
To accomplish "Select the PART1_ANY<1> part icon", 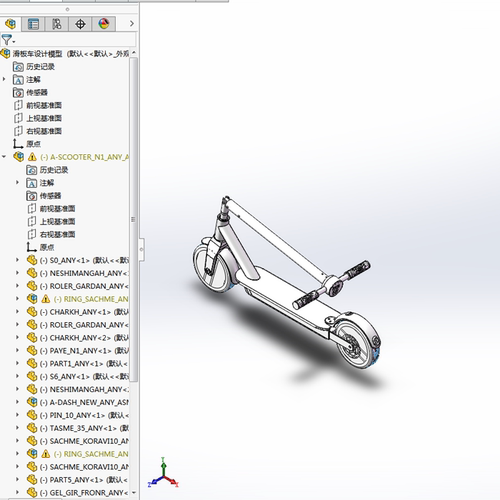I will coord(32,363).
